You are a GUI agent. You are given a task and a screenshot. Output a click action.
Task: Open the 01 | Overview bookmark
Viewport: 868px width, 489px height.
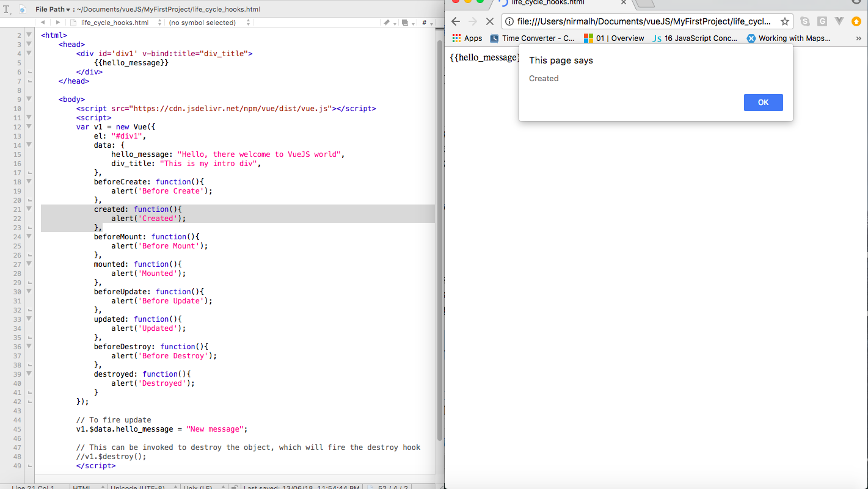click(614, 38)
